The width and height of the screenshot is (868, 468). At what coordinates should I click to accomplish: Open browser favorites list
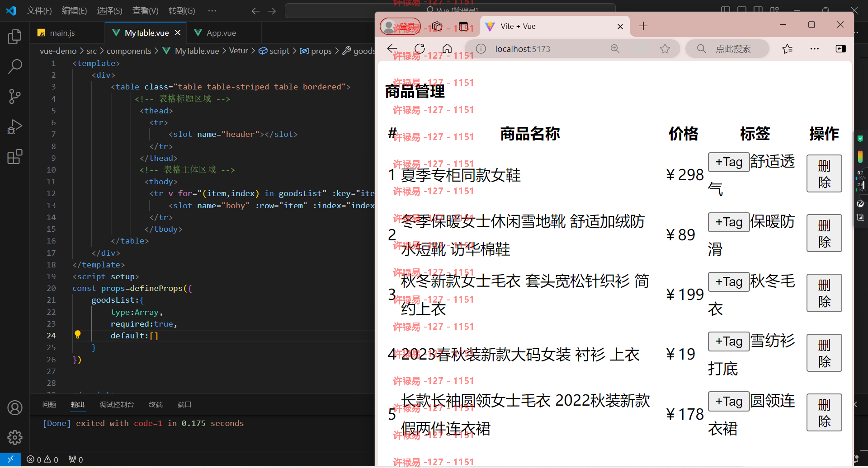[788, 49]
